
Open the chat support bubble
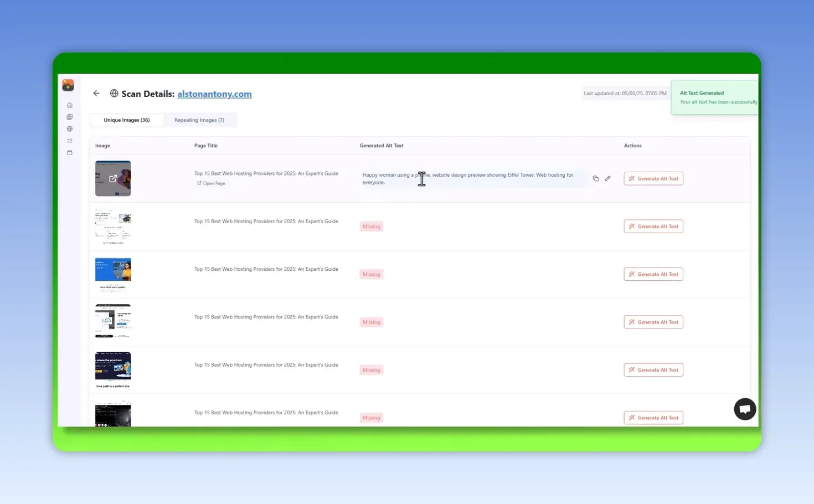pos(745,409)
